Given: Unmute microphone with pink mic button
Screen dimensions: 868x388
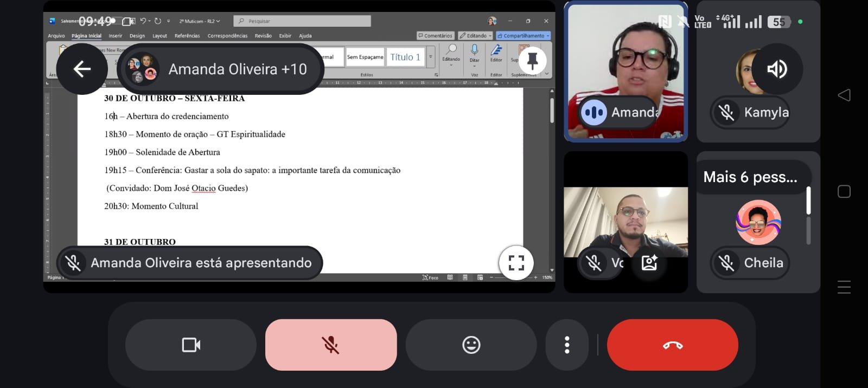Looking at the screenshot, I should point(331,345).
